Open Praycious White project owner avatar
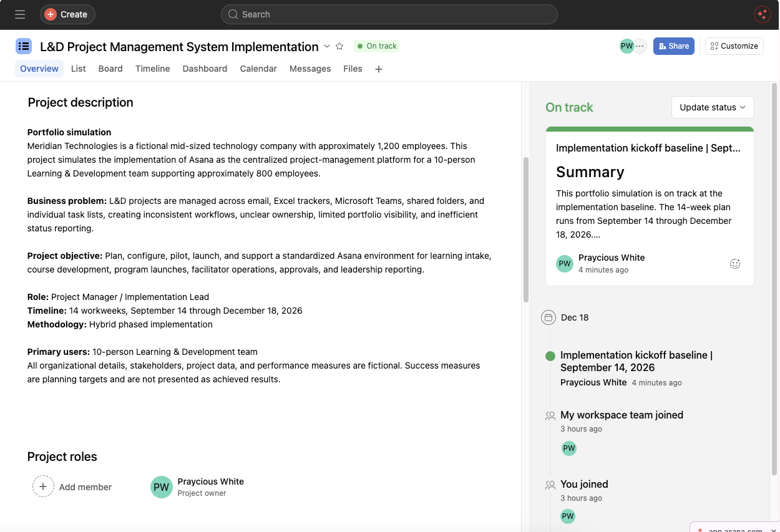The height and width of the screenshot is (532, 780). pyautogui.click(x=162, y=487)
